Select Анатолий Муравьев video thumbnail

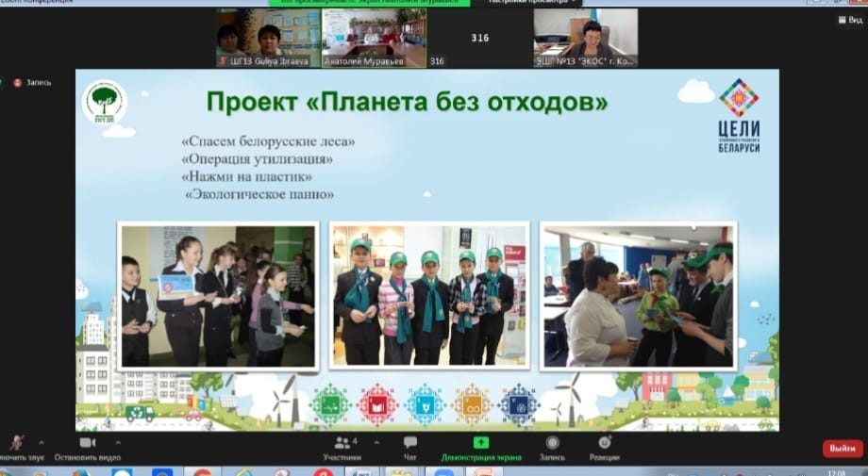point(375,38)
